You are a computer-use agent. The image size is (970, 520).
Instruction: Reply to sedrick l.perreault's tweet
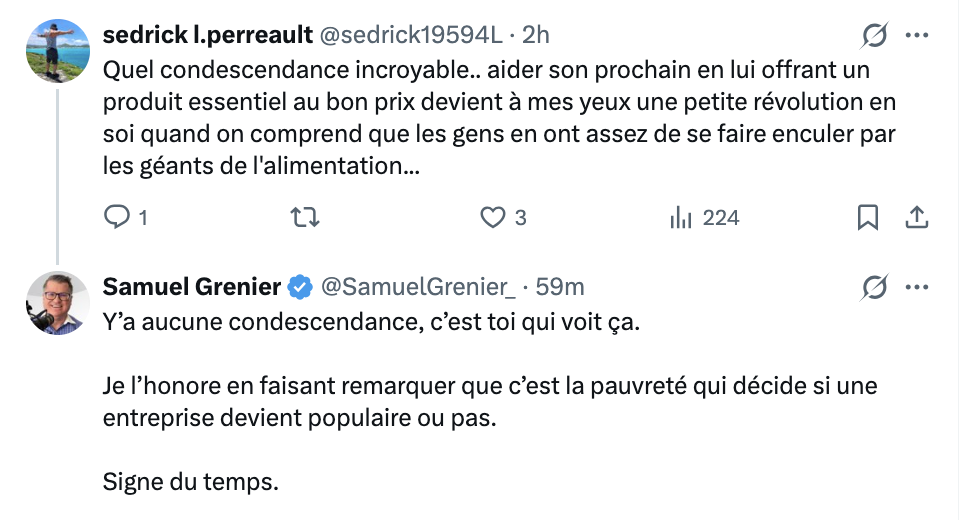(x=118, y=217)
